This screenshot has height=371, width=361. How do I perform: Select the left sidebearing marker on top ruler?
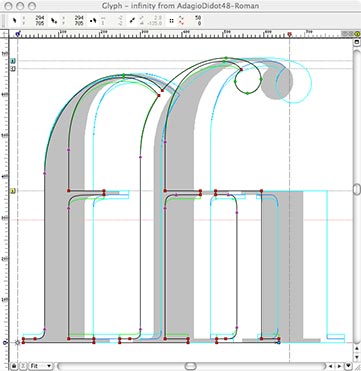coord(18,34)
